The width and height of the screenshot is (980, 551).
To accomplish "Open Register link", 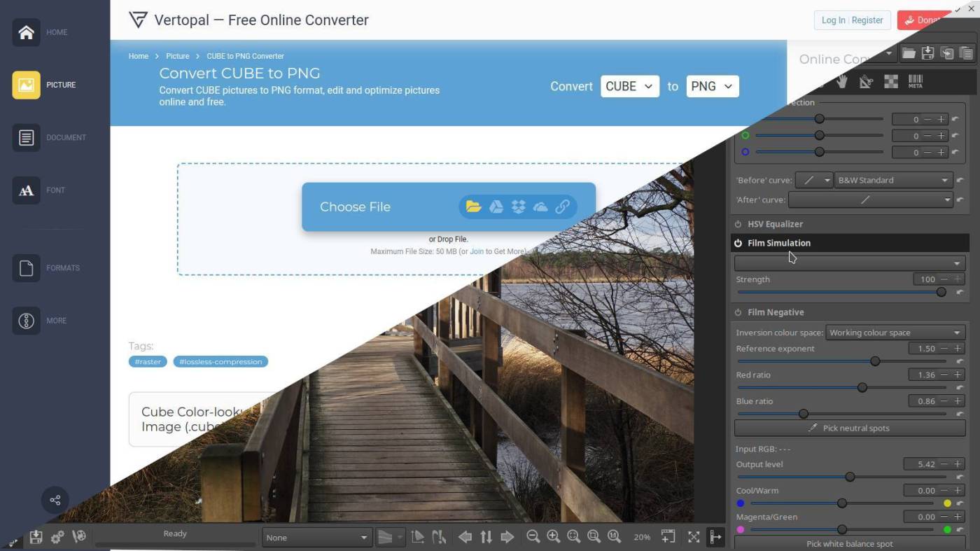I will click(867, 20).
